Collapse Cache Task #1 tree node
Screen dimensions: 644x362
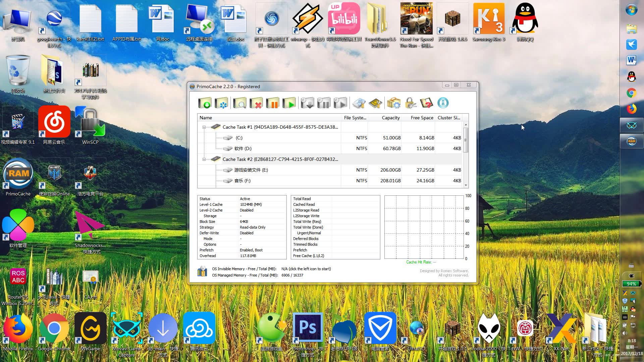pos(204,127)
